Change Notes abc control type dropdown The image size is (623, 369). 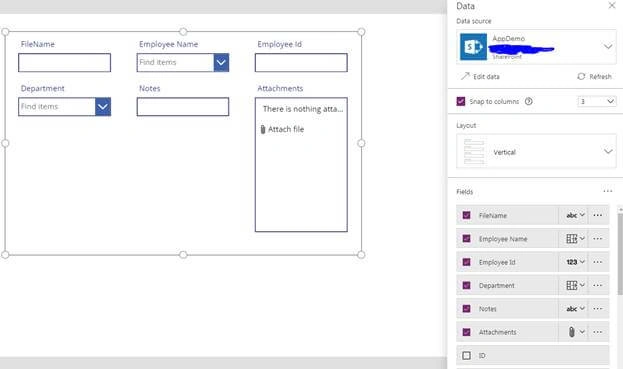point(575,309)
